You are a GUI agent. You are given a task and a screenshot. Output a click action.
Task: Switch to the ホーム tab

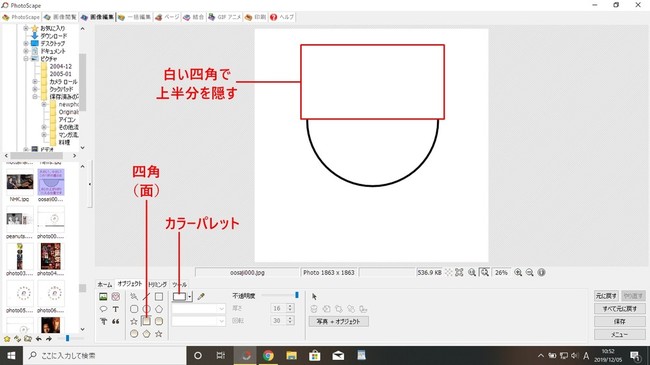pos(104,285)
